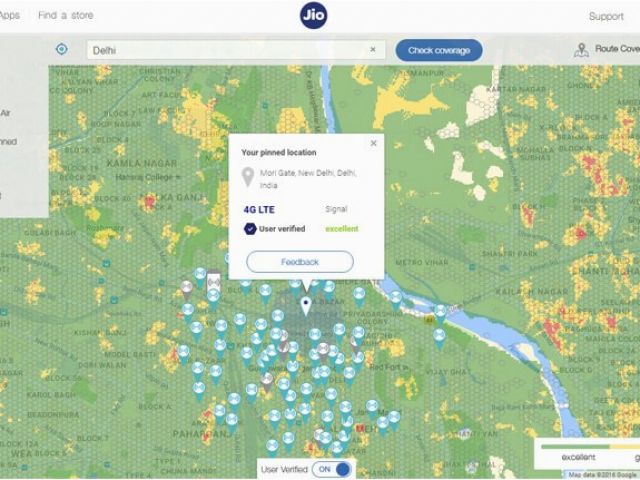This screenshot has width=640, height=480.
Task: Click the excellent signal text
Action: (x=342, y=229)
